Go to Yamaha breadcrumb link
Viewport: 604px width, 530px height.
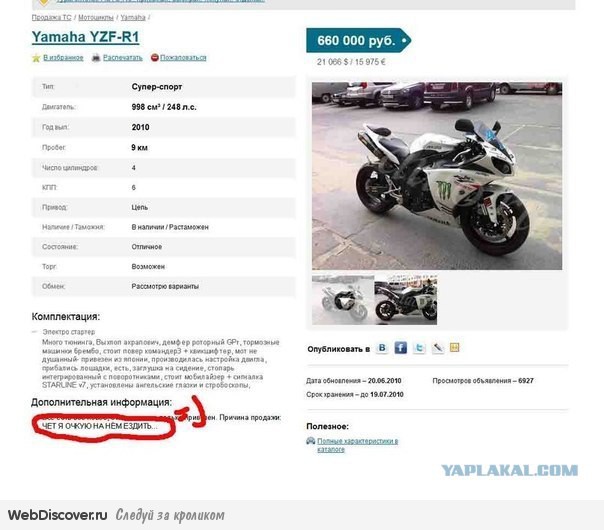133,17
